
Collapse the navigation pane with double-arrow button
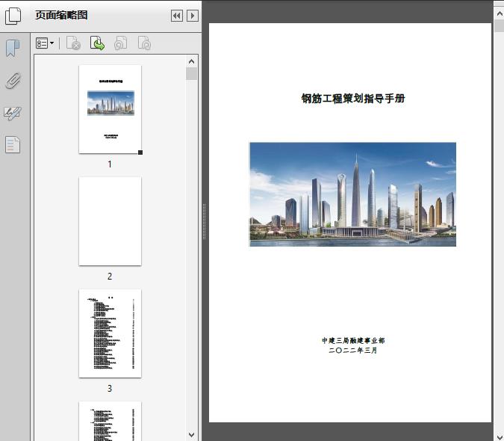177,16
